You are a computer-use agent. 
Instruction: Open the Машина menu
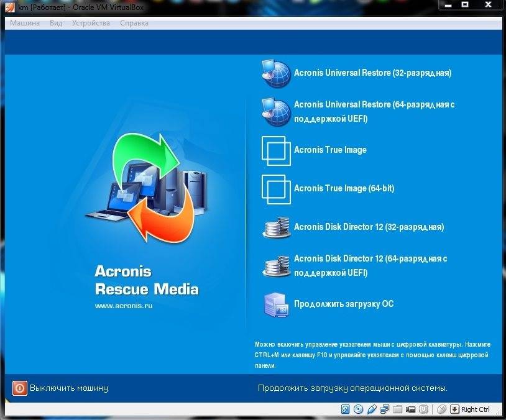(25, 23)
